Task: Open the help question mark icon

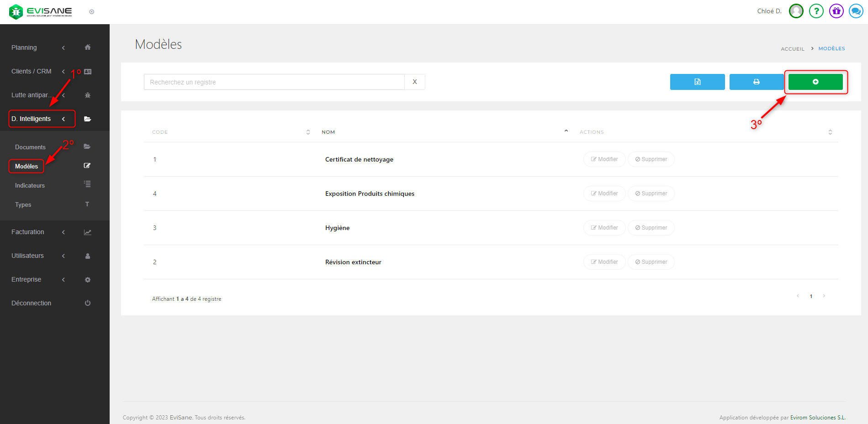Action: coord(816,11)
